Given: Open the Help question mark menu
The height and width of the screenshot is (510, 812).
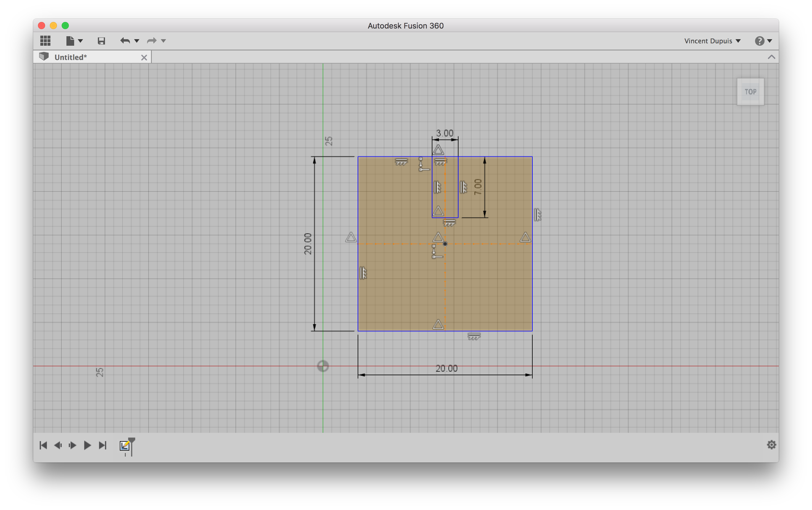Looking at the screenshot, I should [x=760, y=41].
